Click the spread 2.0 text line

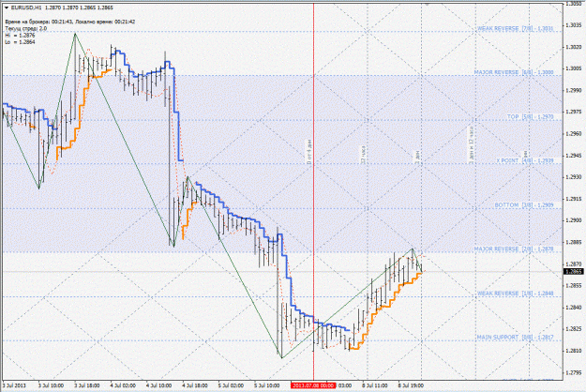(x=26, y=28)
